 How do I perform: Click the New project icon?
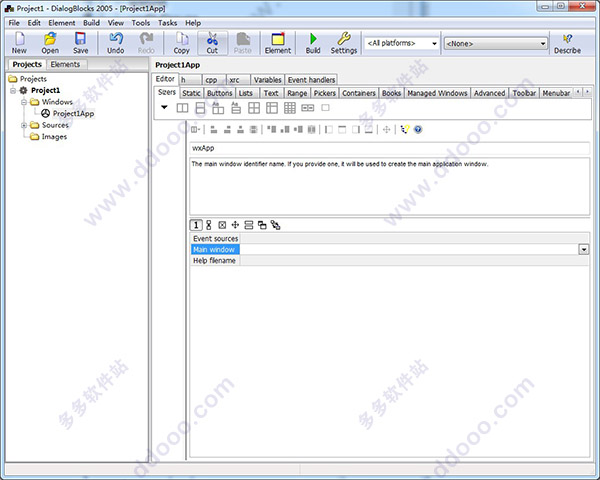pyautogui.click(x=19, y=39)
